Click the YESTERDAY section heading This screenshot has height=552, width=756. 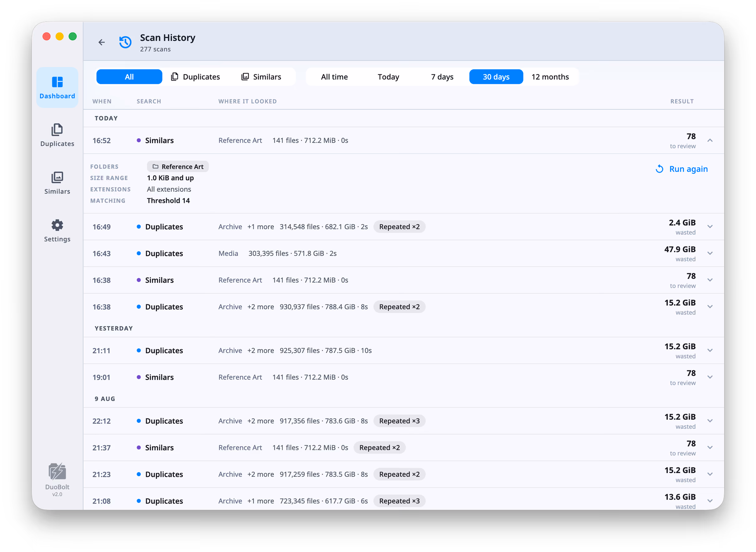(x=114, y=329)
